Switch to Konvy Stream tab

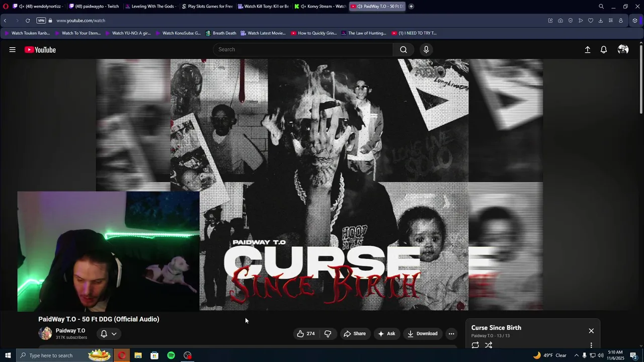click(319, 7)
